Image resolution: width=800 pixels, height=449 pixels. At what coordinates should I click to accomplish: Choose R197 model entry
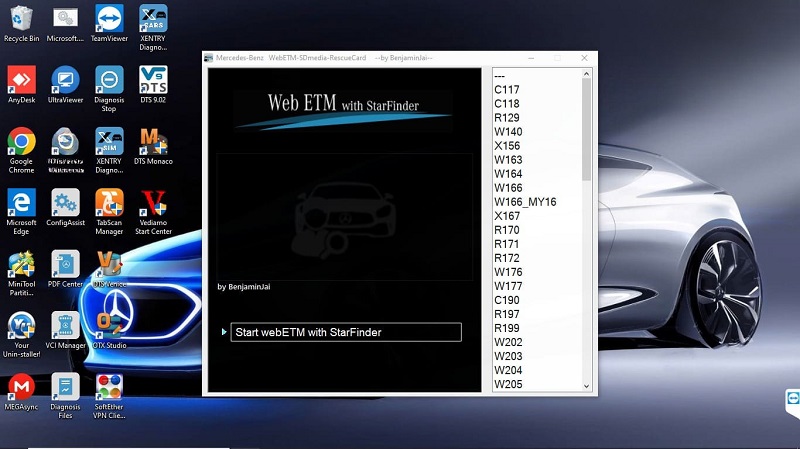point(507,314)
